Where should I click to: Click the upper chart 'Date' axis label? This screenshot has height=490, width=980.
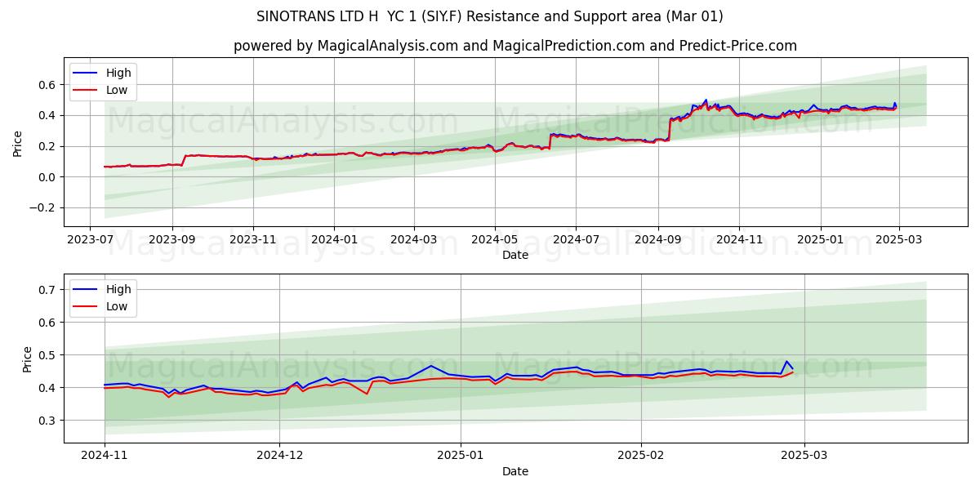tap(515, 255)
